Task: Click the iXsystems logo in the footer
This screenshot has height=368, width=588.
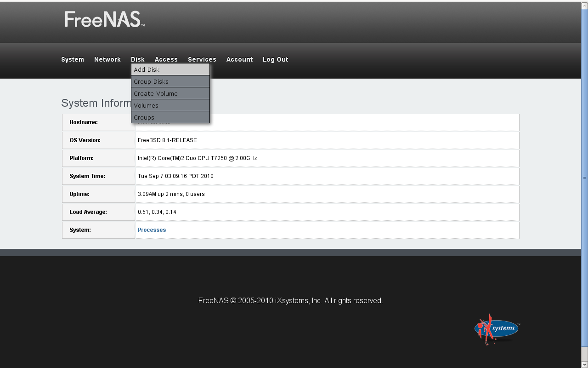Action: (497, 329)
